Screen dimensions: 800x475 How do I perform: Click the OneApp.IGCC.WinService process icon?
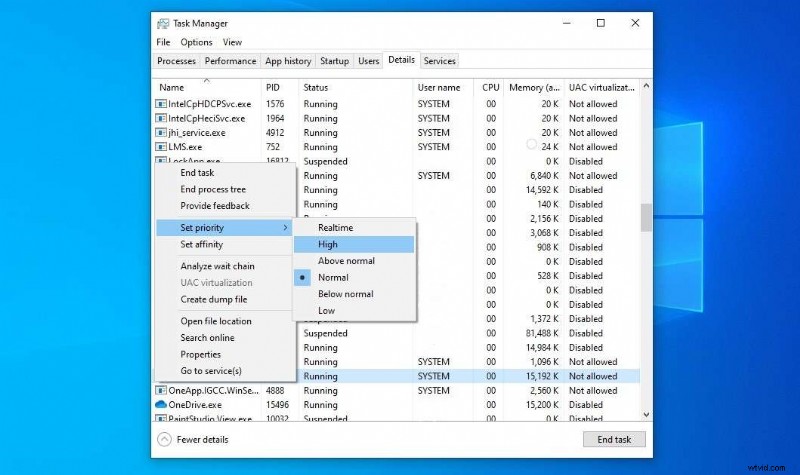coord(161,391)
